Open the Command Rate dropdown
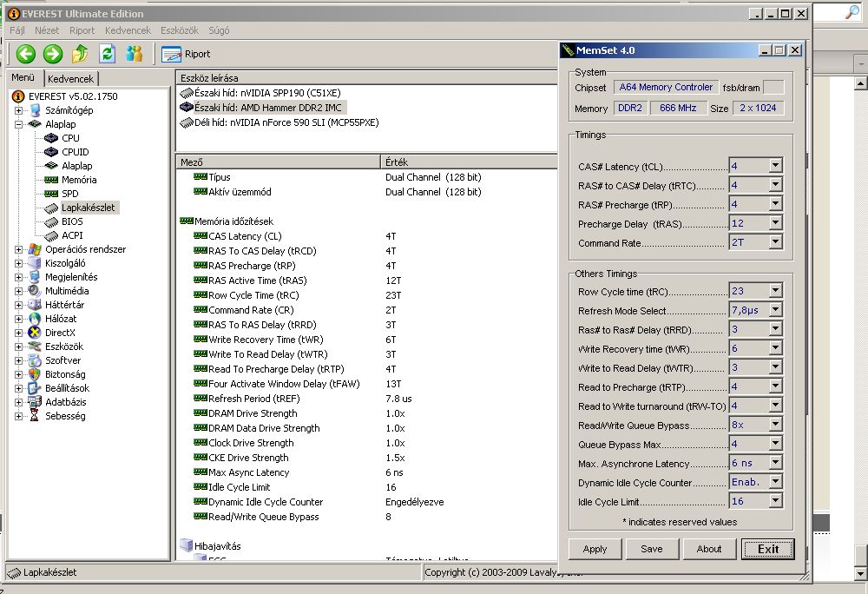Image resolution: width=868 pixels, height=594 pixels. click(775, 242)
